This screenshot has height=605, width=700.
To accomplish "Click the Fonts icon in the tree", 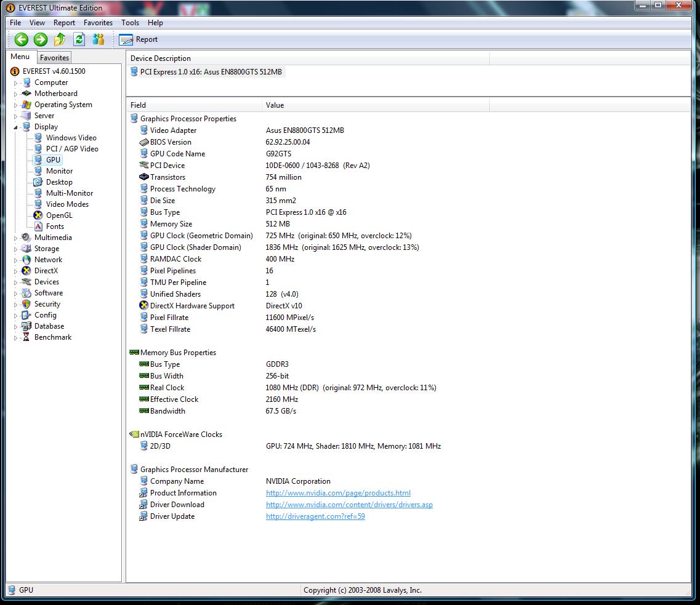I will [x=38, y=226].
